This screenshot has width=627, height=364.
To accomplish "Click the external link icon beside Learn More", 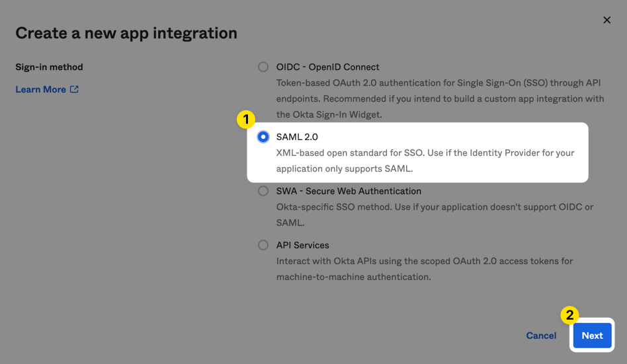I will 74,89.
